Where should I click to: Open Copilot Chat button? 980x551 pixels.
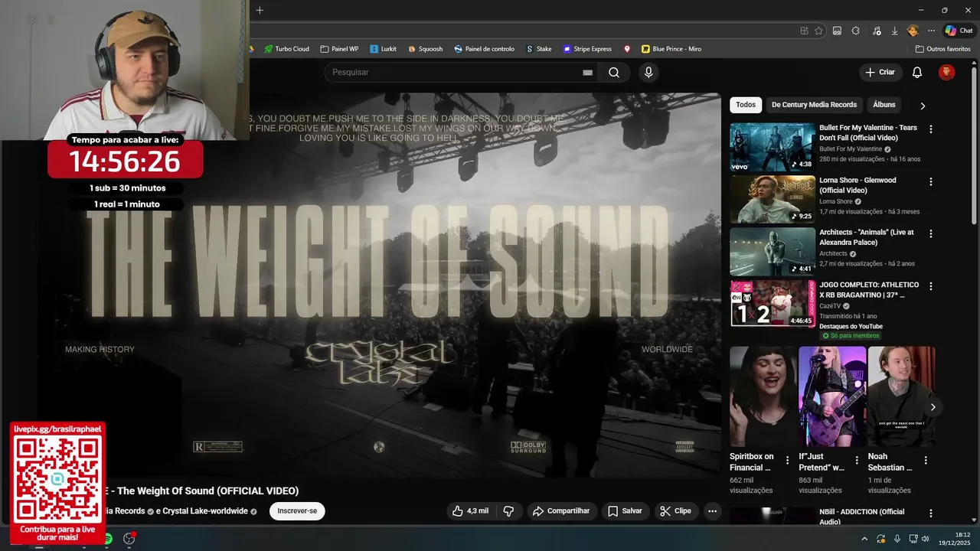[x=959, y=31]
